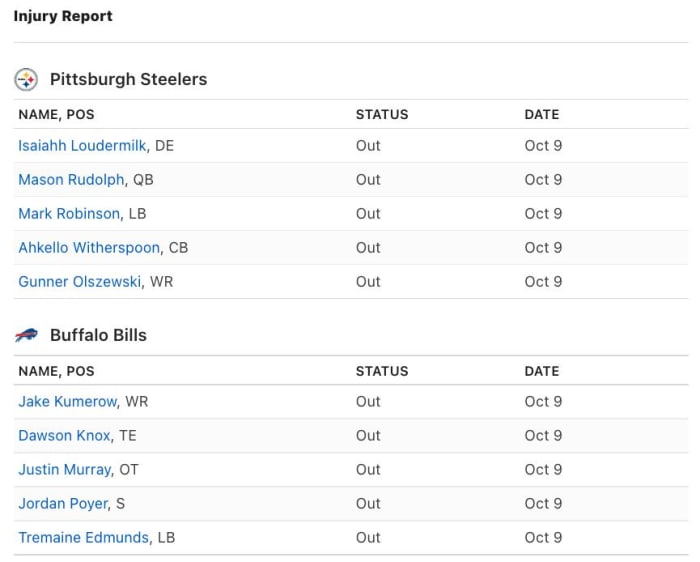The width and height of the screenshot is (700, 562).
Task: Click Bills table STATUS column header
Action: pyautogui.click(x=382, y=370)
